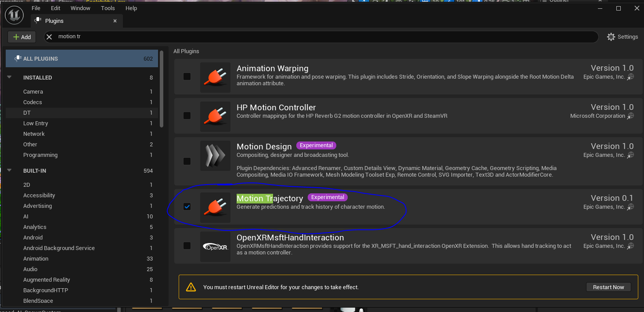Select the Plugins tab
Viewport: 644px width, 312px height.
(x=77, y=21)
